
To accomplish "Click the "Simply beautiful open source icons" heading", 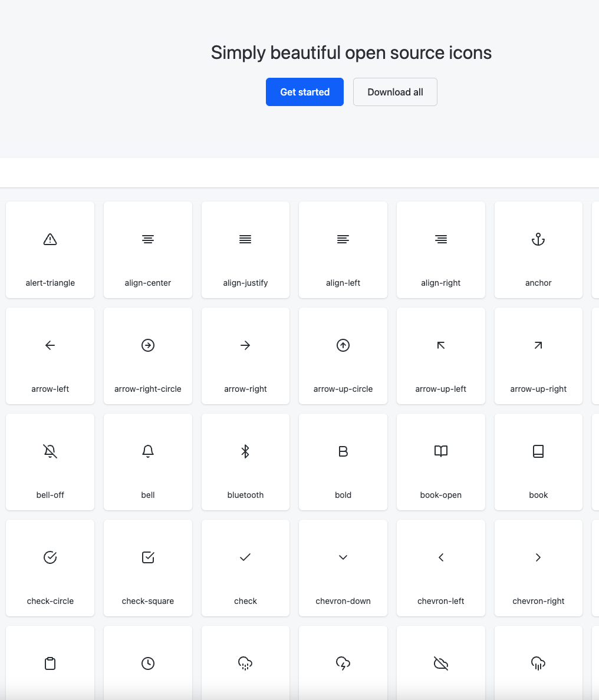I will coord(351,52).
